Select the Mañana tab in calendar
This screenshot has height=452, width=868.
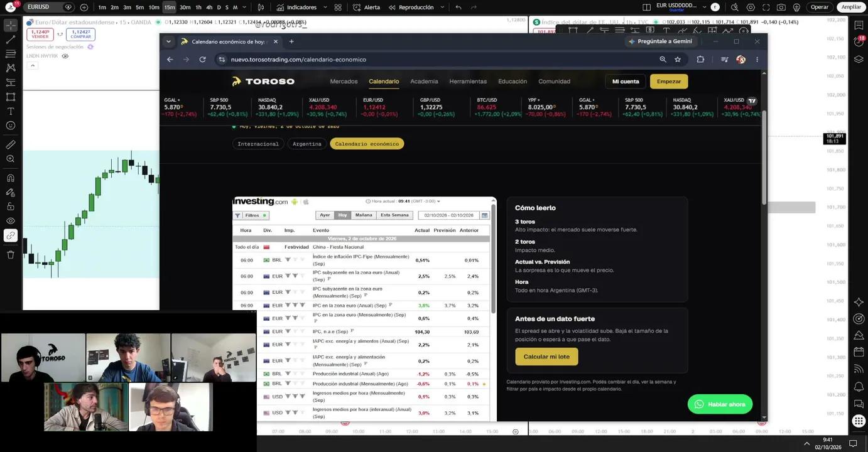coord(364,215)
